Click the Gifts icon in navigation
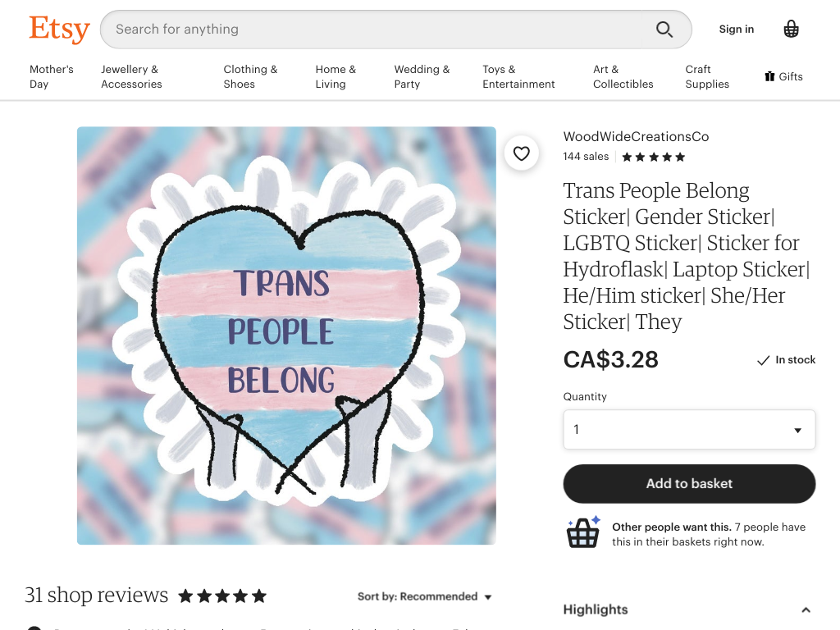Image resolution: width=840 pixels, height=630 pixels. coord(769,76)
